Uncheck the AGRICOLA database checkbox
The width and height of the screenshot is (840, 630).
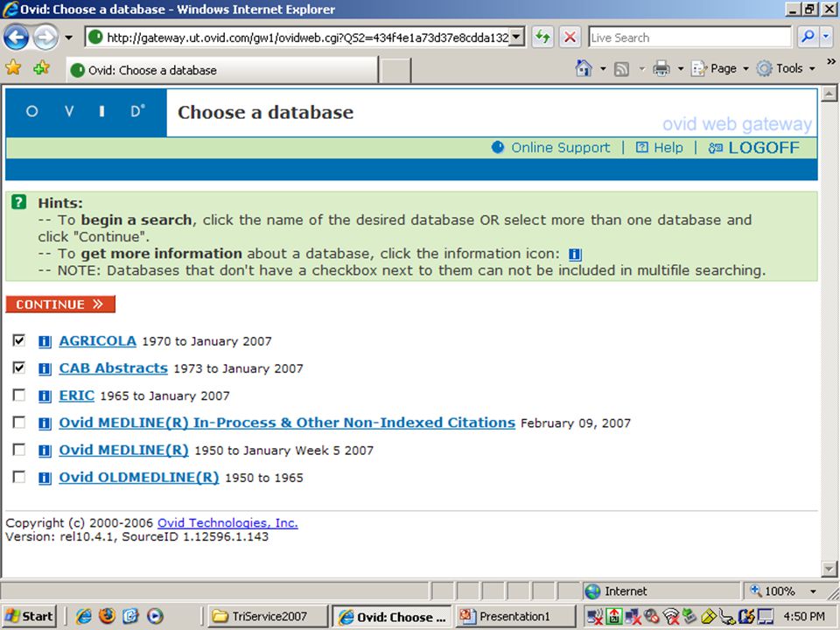(x=18, y=340)
